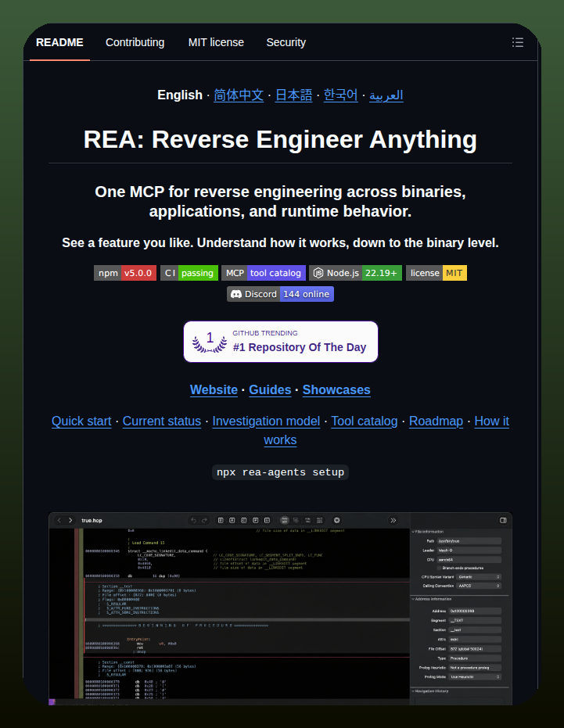
Task: Click the undo icon in Hopper toolbar
Action: click(x=193, y=521)
